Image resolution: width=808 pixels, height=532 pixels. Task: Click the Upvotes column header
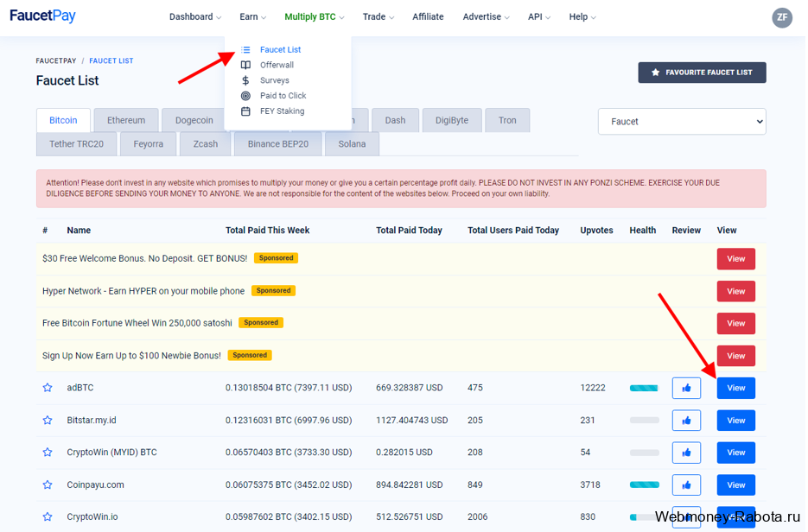point(596,231)
